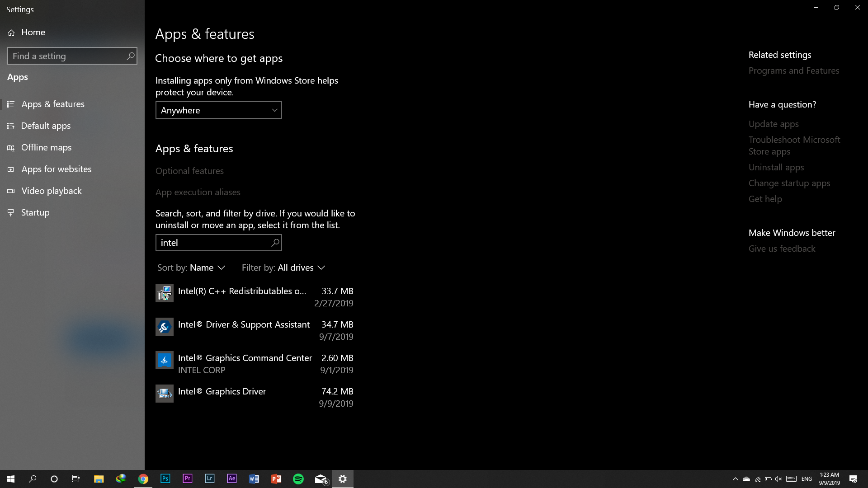This screenshot has height=488, width=868.
Task: Launch Photoshop from the taskbar
Action: click(x=165, y=479)
